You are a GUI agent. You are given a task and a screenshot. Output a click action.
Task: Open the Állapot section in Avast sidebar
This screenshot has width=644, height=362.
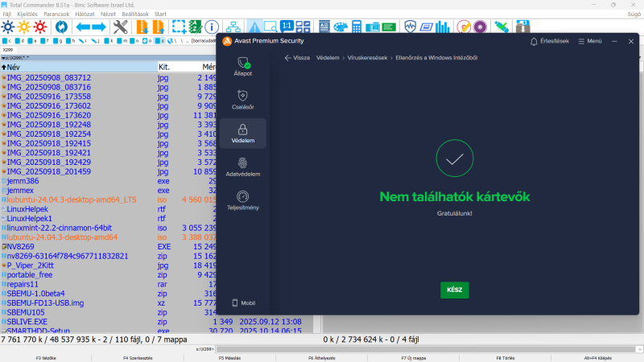[243, 67]
